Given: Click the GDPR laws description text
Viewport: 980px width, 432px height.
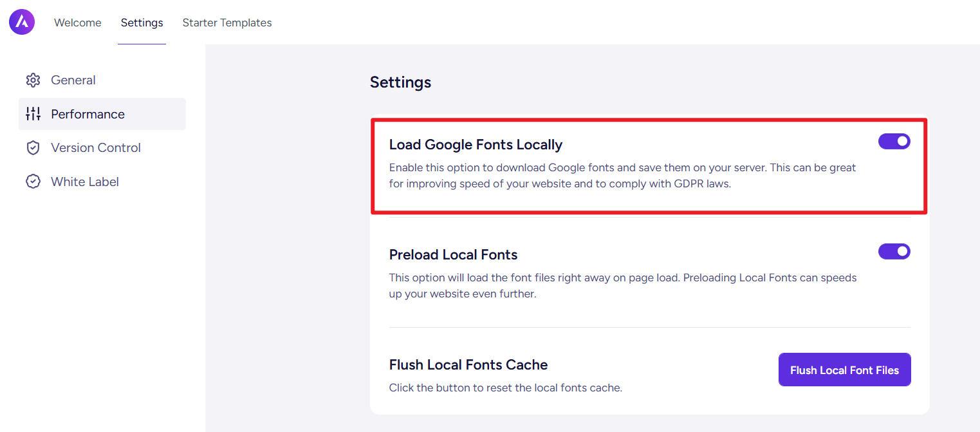Looking at the screenshot, I should coord(623,176).
